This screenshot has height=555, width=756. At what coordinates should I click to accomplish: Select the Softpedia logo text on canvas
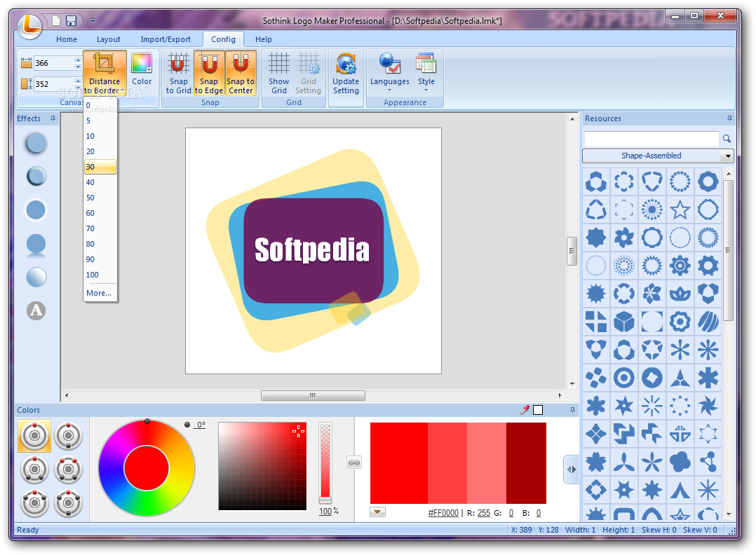pos(312,249)
